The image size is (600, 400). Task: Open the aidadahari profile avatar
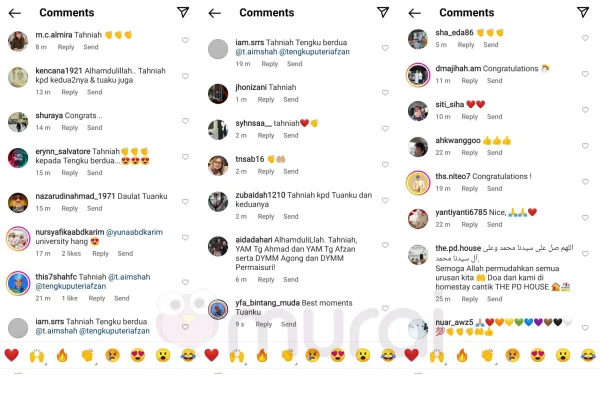tap(218, 246)
